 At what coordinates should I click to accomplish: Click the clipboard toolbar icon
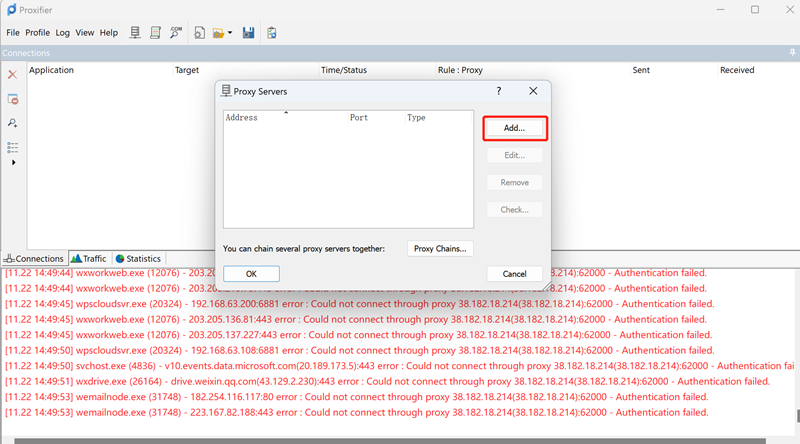click(271, 33)
